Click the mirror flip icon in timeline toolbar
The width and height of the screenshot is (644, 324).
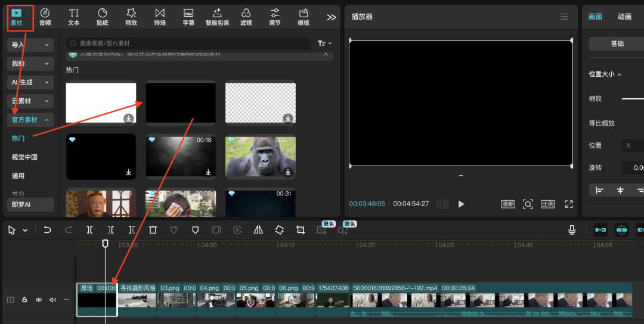258,230
